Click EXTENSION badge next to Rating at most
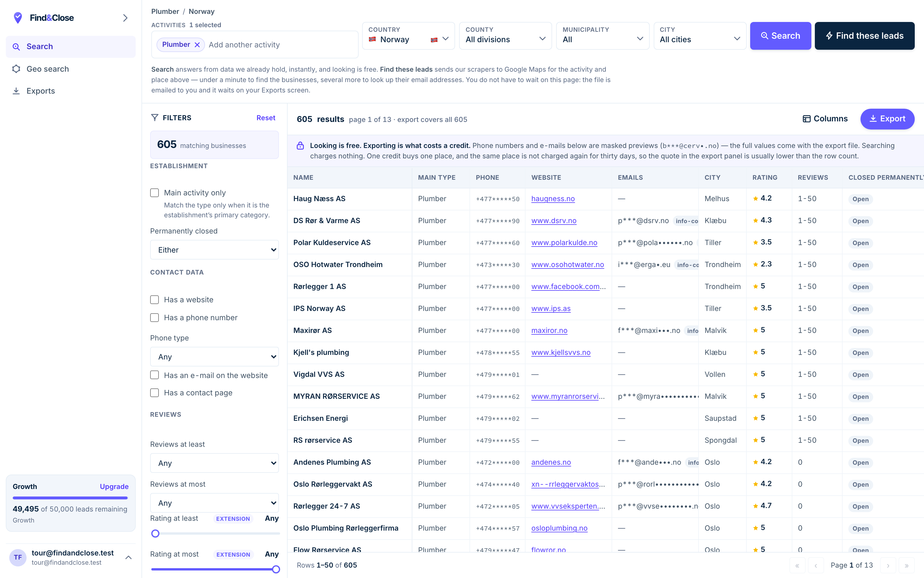 [x=233, y=555]
